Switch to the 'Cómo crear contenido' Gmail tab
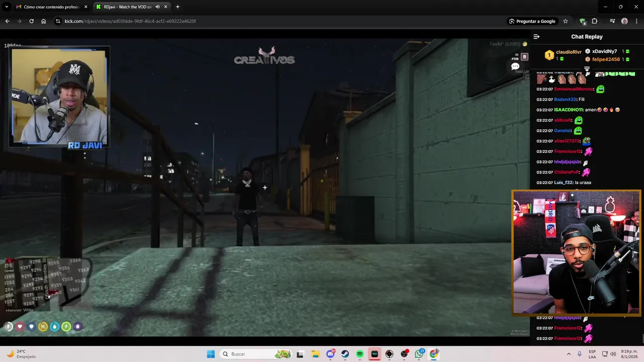644x362 pixels. [x=51, y=7]
